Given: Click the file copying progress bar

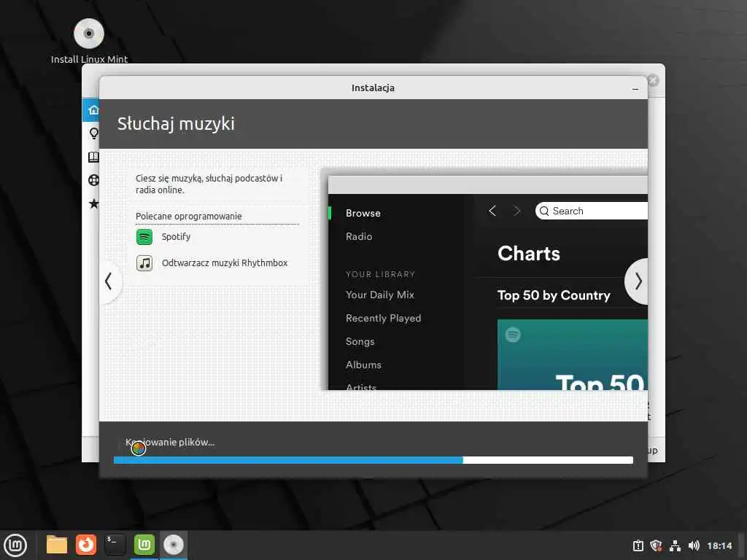Looking at the screenshot, I should (373, 460).
